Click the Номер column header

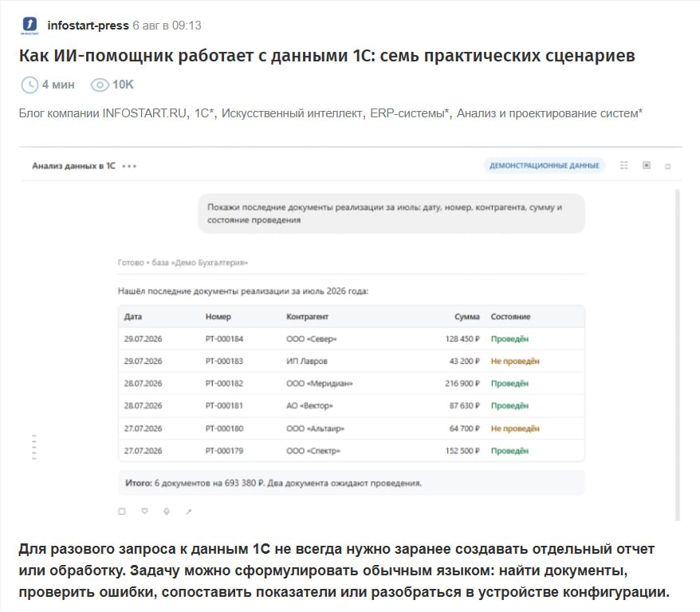pos(218,317)
